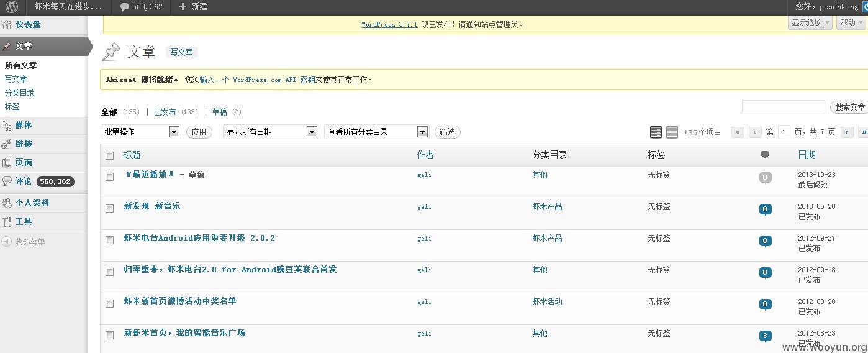The width and height of the screenshot is (868, 353).
Task: Open comment count for 新发现 新音乐
Action: (766, 209)
